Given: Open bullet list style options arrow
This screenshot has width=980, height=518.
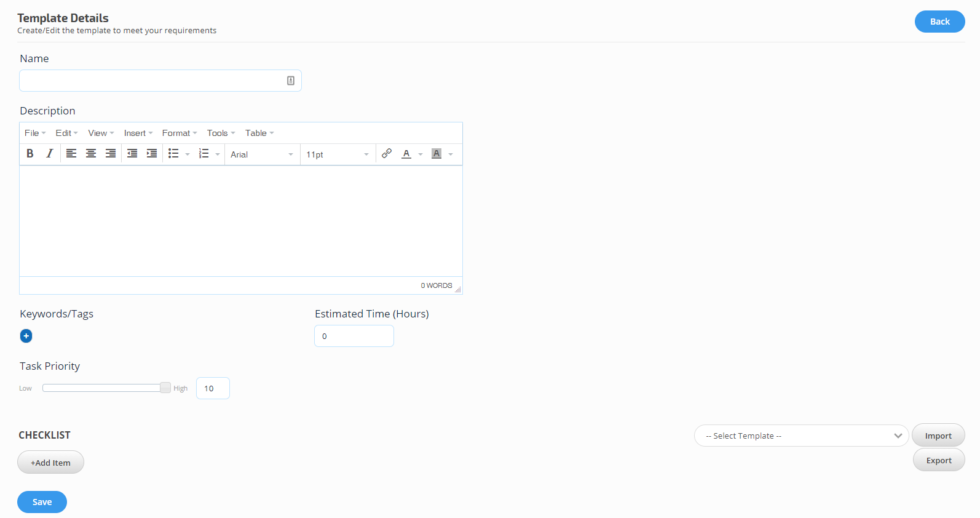Looking at the screenshot, I should point(188,154).
